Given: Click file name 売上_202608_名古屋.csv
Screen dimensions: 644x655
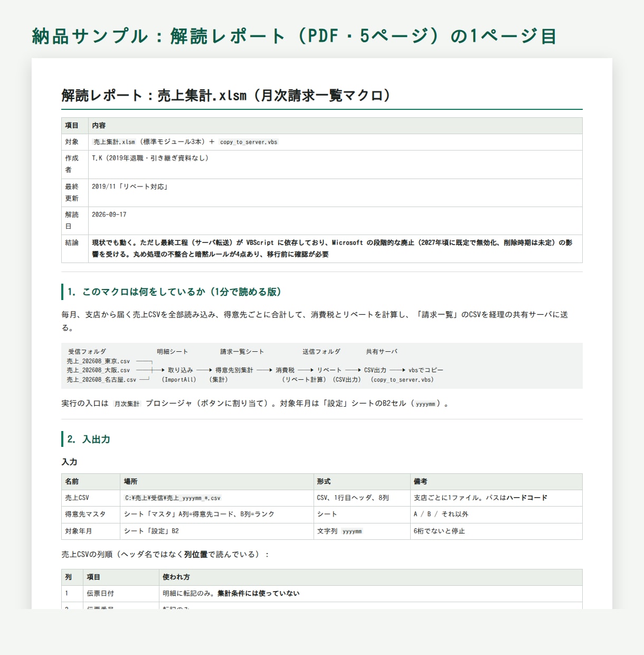Looking at the screenshot, I should (101, 380).
